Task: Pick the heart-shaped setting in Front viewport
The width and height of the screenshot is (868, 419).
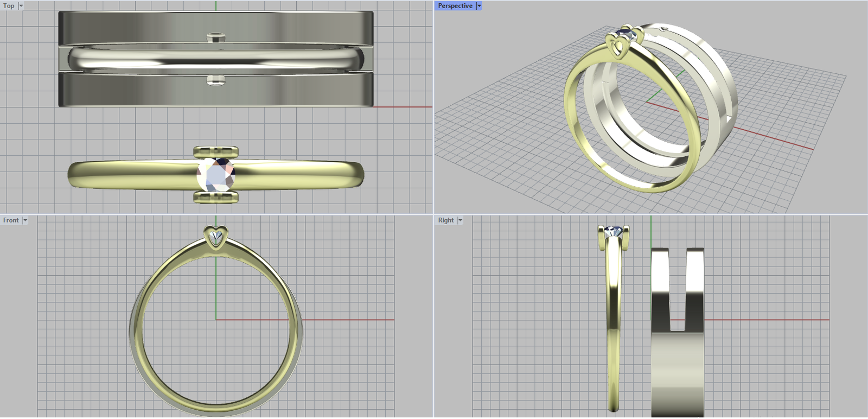Action: click(216, 238)
